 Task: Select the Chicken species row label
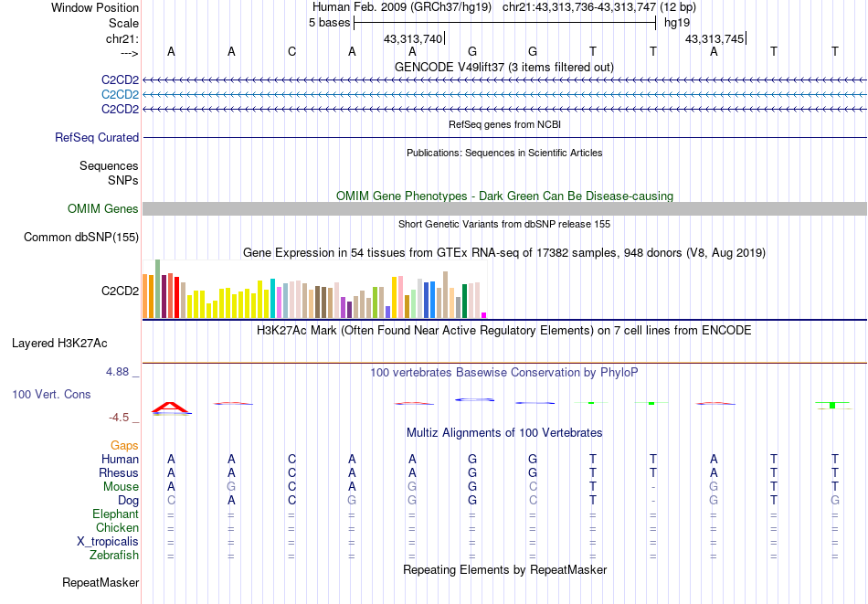click(x=117, y=527)
